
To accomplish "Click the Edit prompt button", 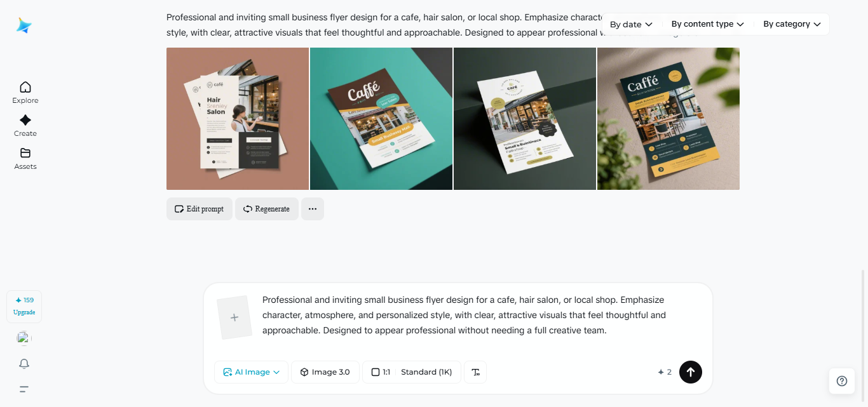I will coord(200,209).
